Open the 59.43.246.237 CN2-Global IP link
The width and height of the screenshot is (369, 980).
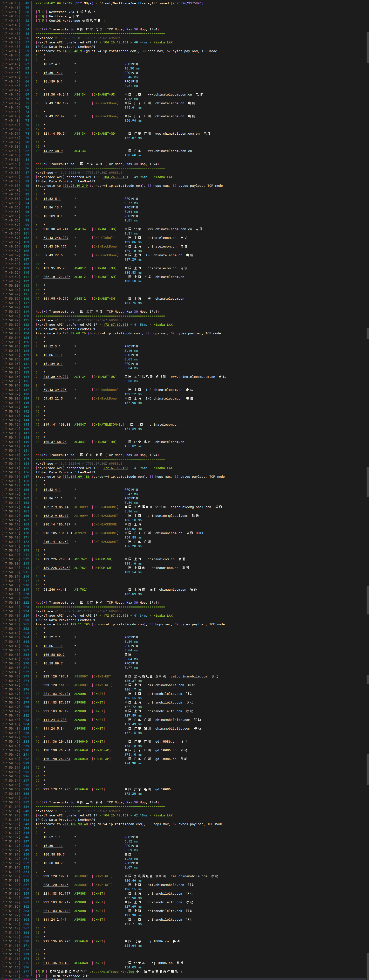(55, 238)
